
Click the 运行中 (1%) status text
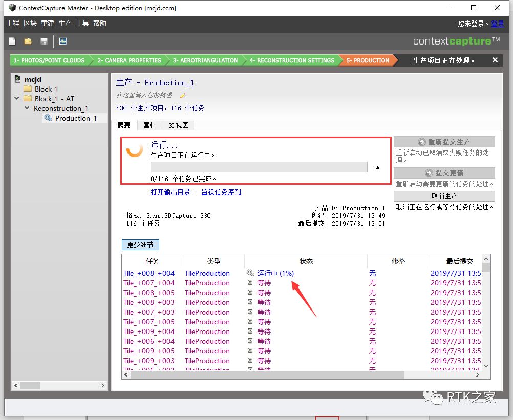pos(275,273)
